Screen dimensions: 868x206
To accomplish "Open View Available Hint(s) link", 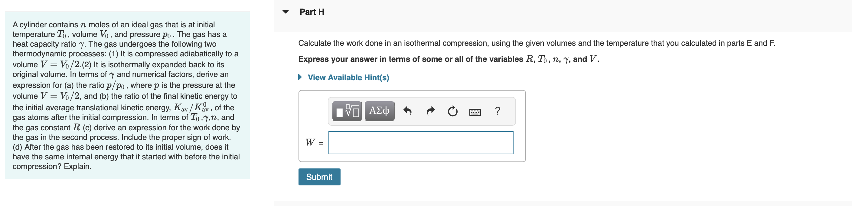I will pyautogui.click(x=348, y=78).
